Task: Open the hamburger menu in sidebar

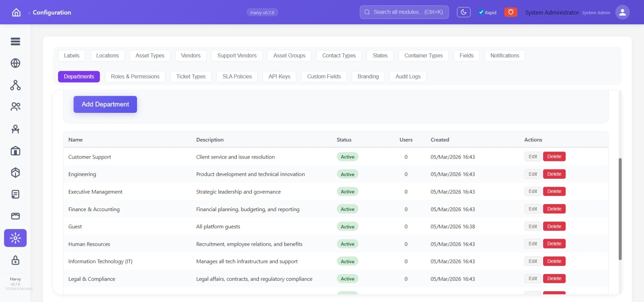Action: [x=15, y=41]
